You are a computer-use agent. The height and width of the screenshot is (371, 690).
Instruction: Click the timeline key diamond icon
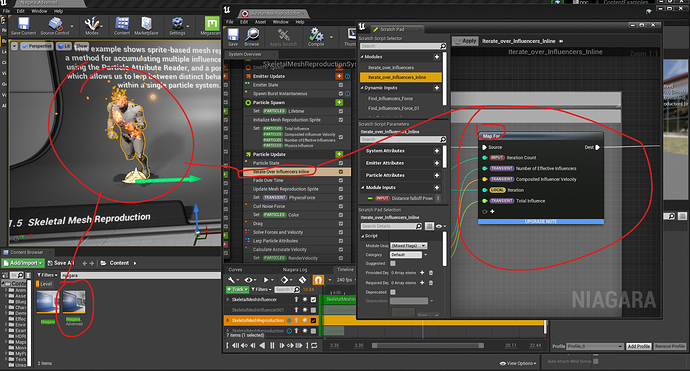point(284,280)
